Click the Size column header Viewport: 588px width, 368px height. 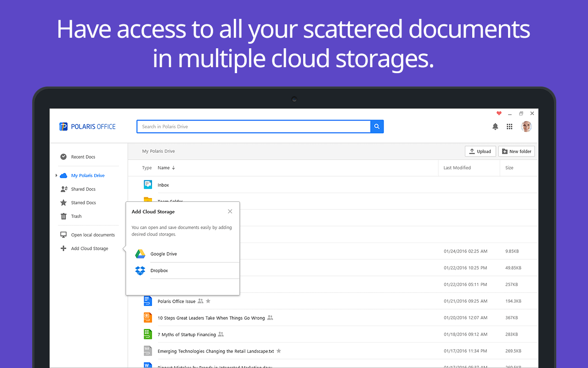point(509,168)
